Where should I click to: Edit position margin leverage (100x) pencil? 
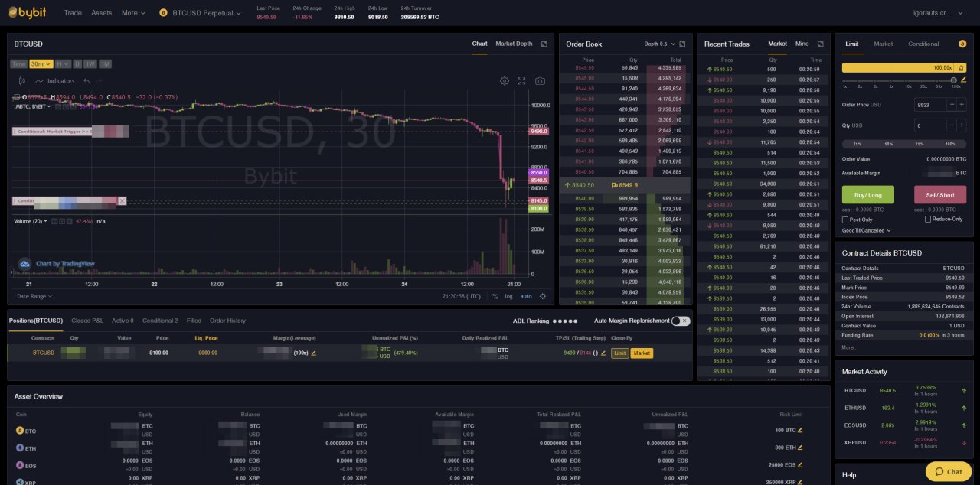[314, 353]
